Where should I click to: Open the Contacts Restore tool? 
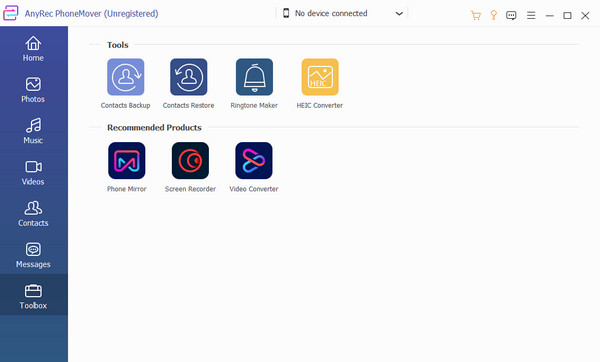[x=189, y=77]
